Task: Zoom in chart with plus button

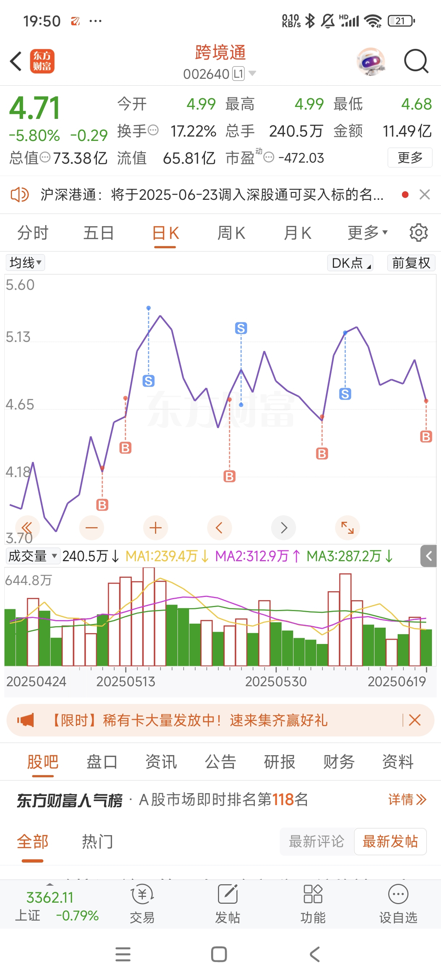Action: click(x=156, y=528)
